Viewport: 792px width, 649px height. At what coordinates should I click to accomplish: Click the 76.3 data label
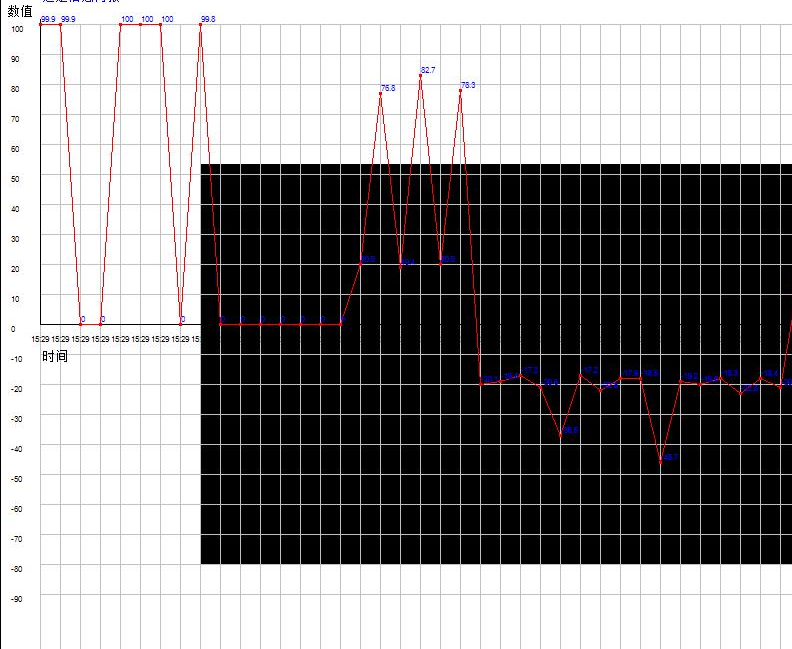468,85
